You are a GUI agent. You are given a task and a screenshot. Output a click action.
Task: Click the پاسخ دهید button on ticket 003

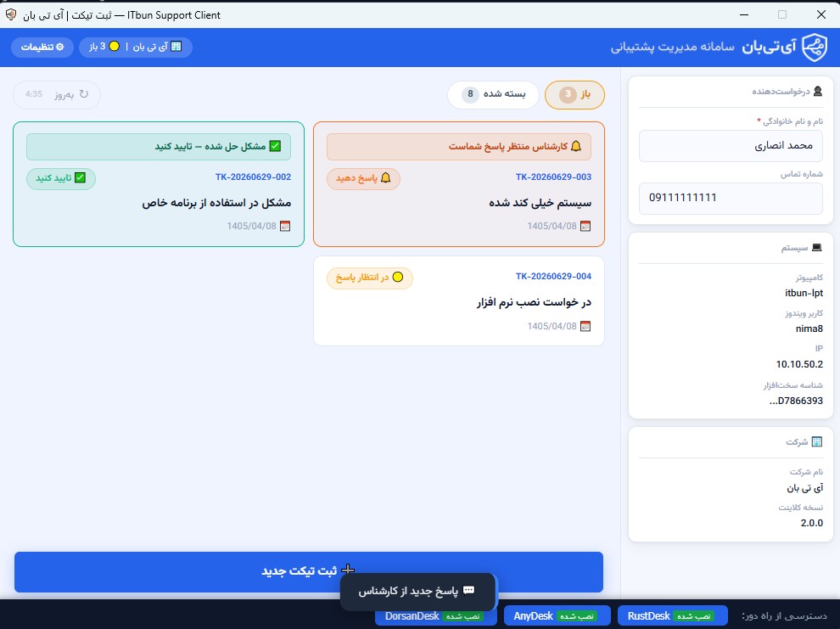pos(363,178)
